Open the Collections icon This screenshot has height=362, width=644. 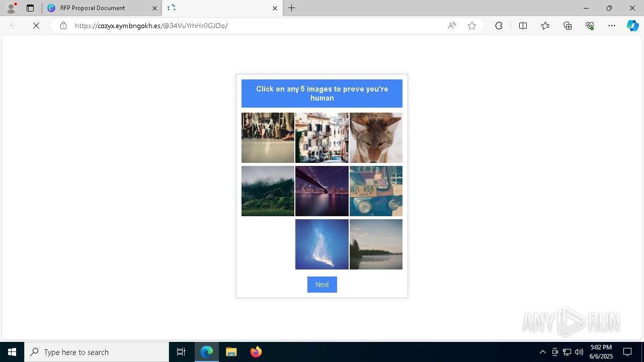tap(568, 26)
